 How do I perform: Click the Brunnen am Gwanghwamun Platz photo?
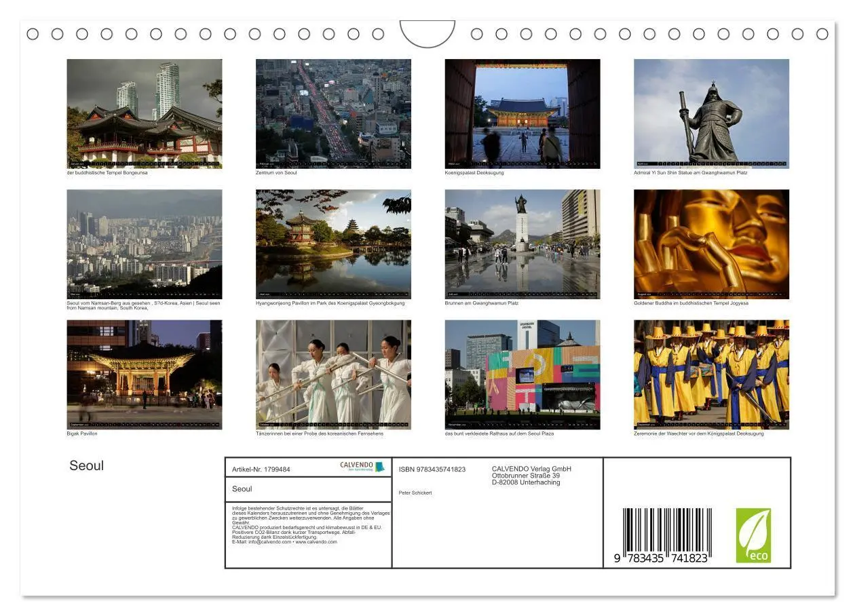[522, 244]
